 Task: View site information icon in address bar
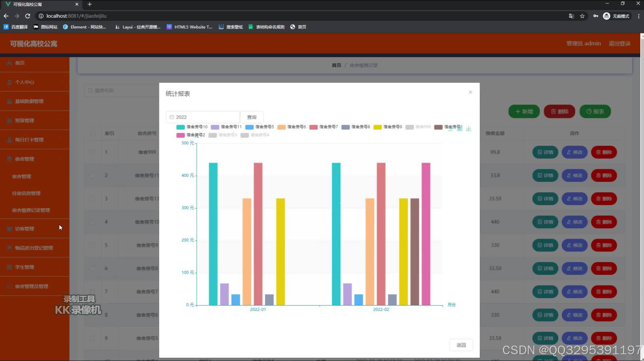click(x=41, y=16)
